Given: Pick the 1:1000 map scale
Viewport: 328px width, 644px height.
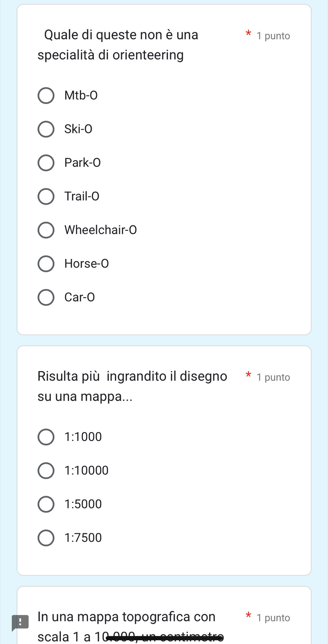Looking at the screenshot, I should point(46,437).
